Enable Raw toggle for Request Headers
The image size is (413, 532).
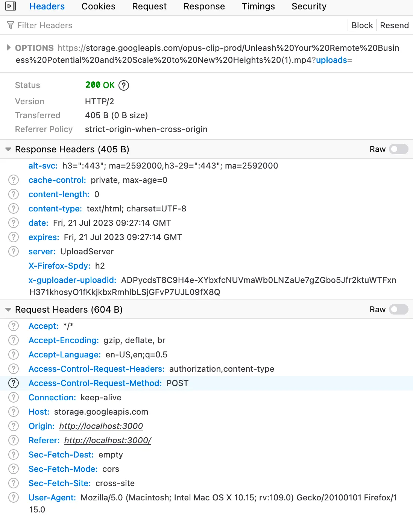coord(399,310)
